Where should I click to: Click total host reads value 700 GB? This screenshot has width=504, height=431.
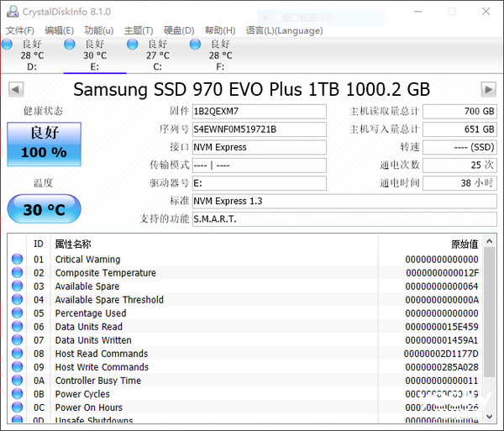(459, 112)
